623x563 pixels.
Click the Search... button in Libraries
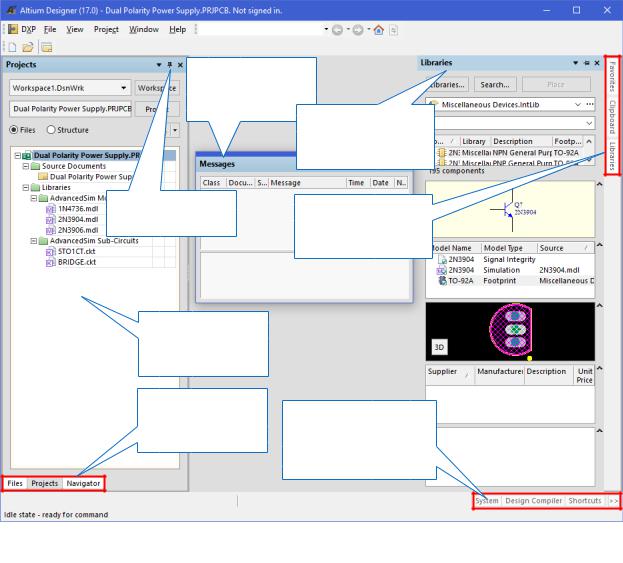[495, 85]
